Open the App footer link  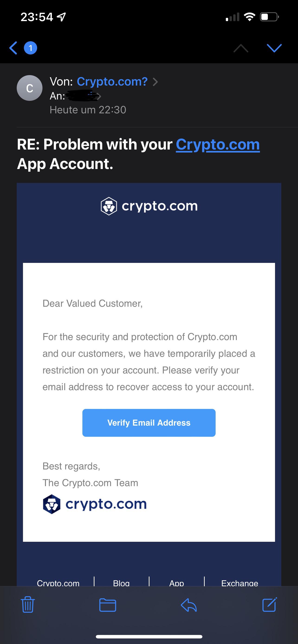tap(177, 583)
